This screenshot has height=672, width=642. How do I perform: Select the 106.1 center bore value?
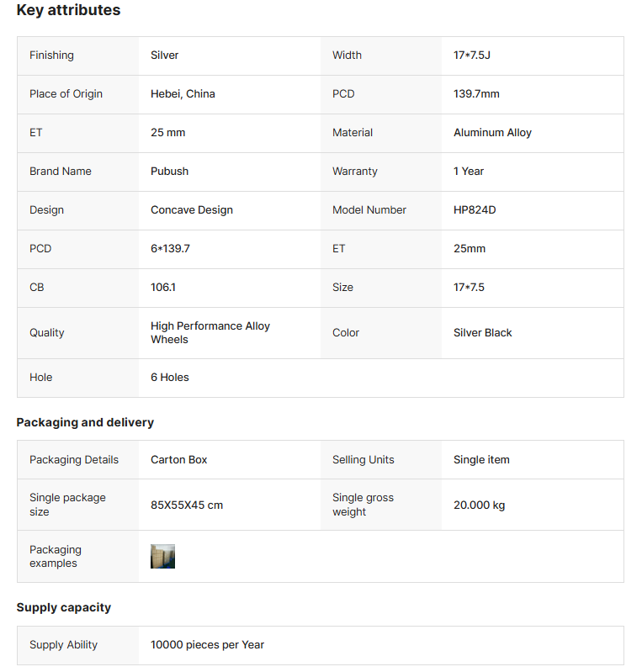[x=163, y=288]
